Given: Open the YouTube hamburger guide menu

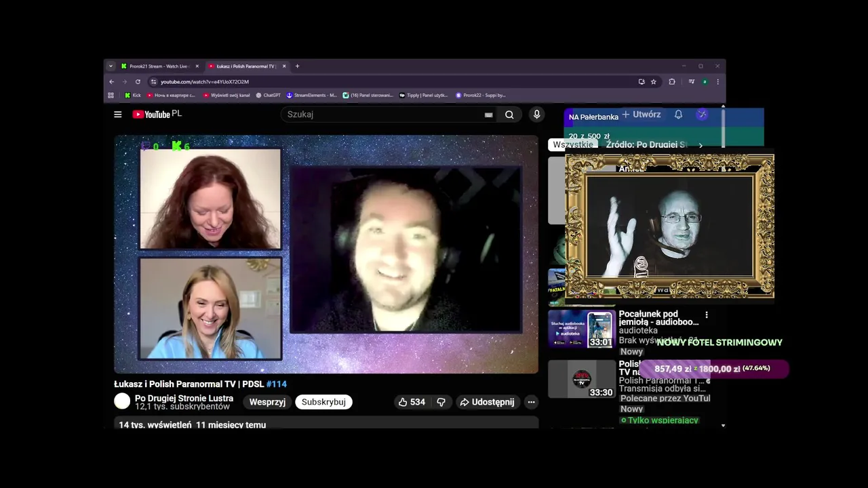Looking at the screenshot, I should point(118,115).
